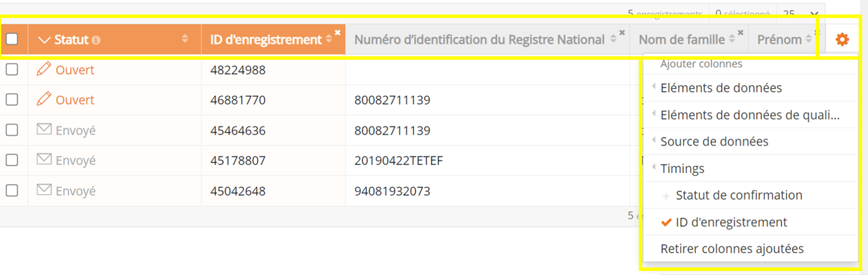Remove the Nom de famille column

click(x=740, y=33)
